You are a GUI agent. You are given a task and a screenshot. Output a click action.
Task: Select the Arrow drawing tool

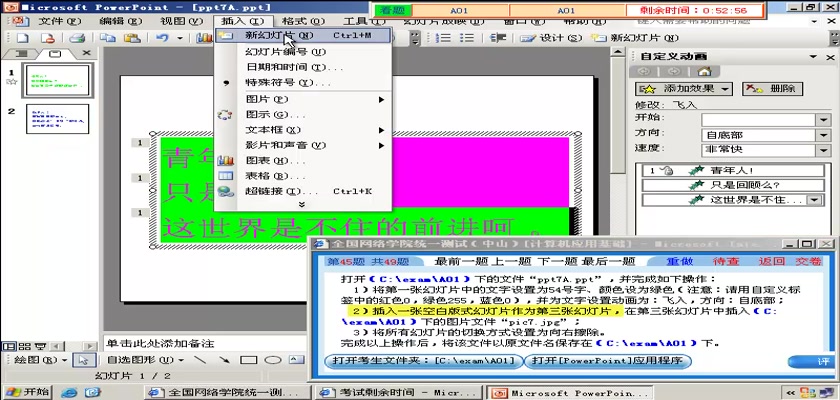click(x=224, y=360)
